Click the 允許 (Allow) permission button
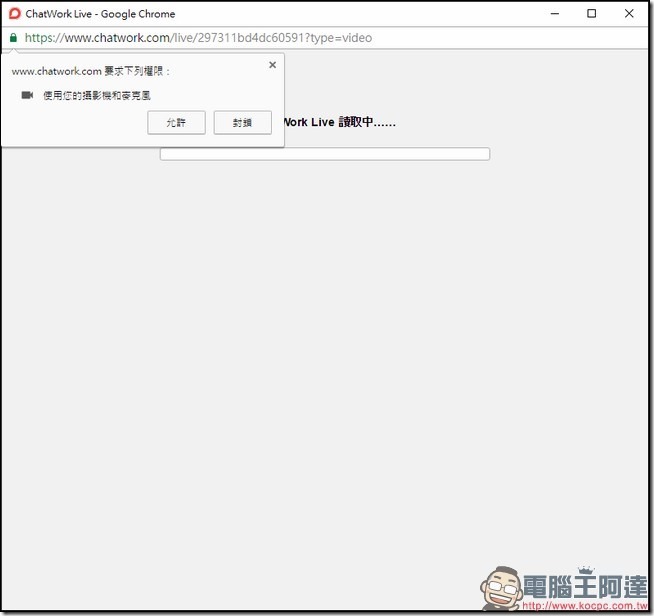 coord(176,123)
